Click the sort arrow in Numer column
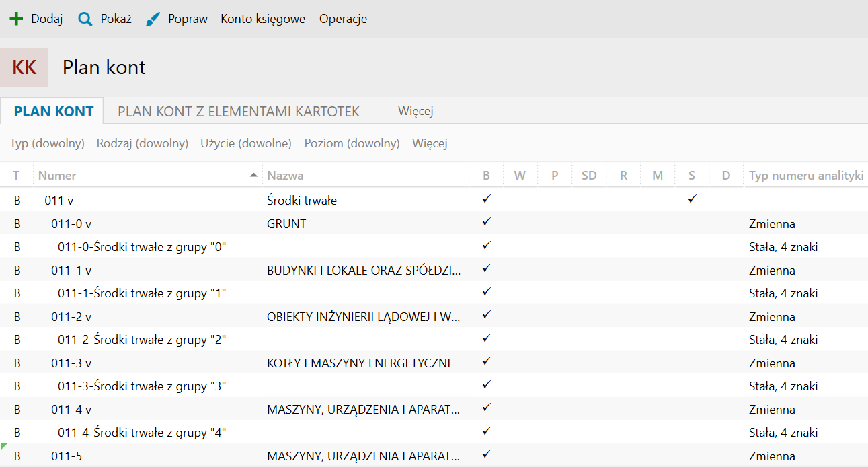868x467 pixels. tap(253, 175)
